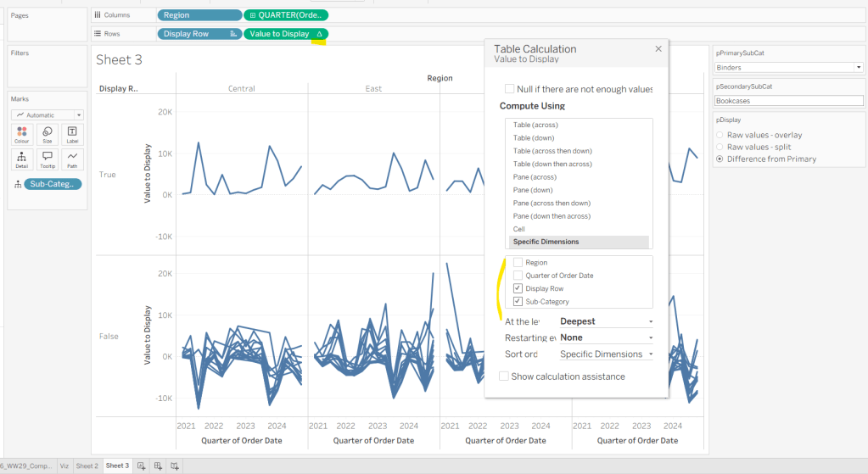868x474 pixels.
Task: Open the Tooltip editor button
Action: (48, 159)
